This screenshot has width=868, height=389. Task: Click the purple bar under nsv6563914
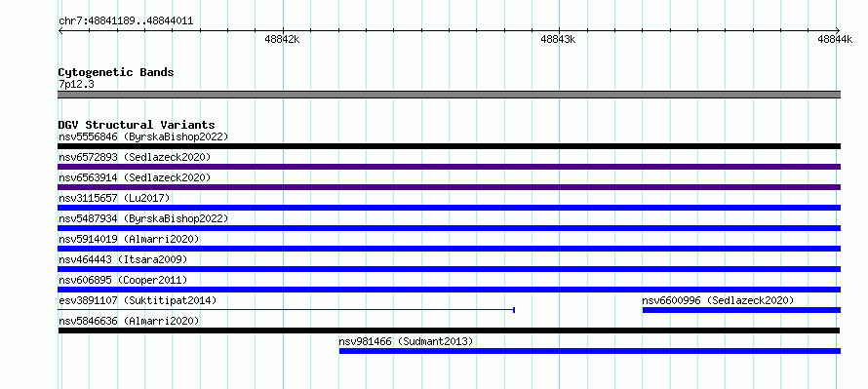pos(449,187)
